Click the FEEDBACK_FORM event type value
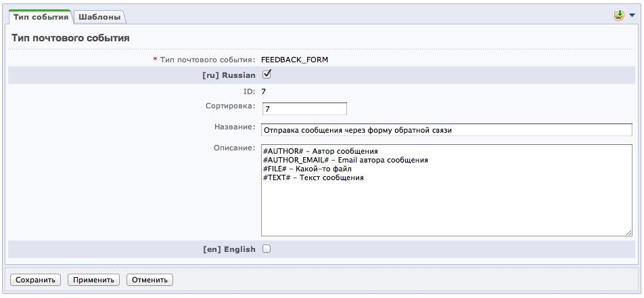 [294, 60]
